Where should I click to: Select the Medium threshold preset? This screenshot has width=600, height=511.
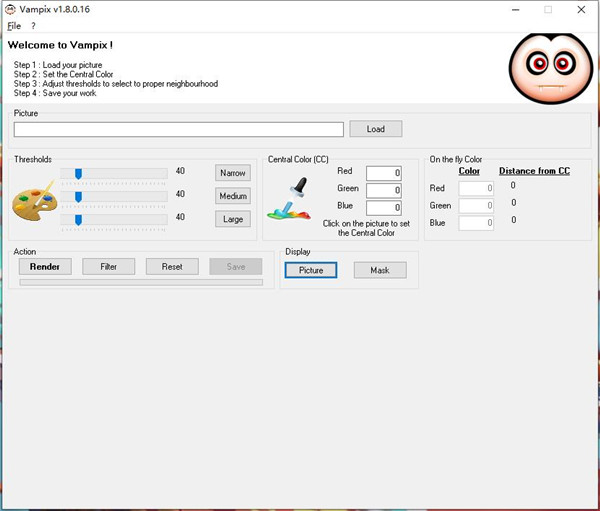(x=233, y=196)
